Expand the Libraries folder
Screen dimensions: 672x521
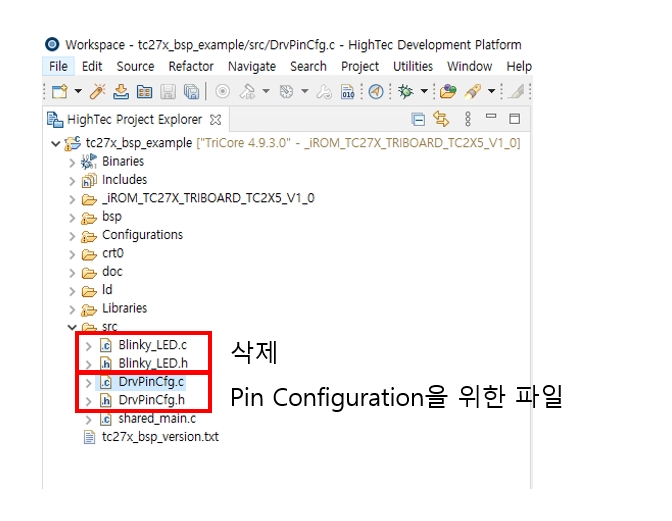coord(72,310)
